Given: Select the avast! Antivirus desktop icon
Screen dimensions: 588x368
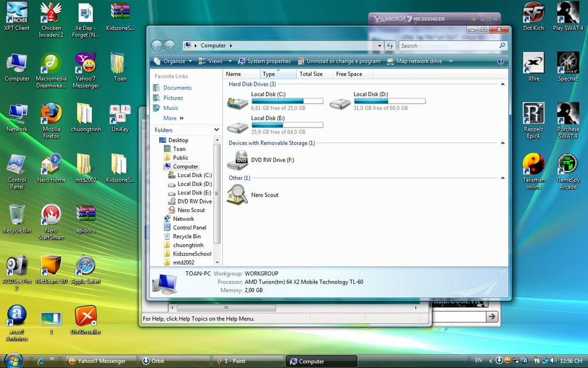Looking at the screenshot, I should pos(17,323).
